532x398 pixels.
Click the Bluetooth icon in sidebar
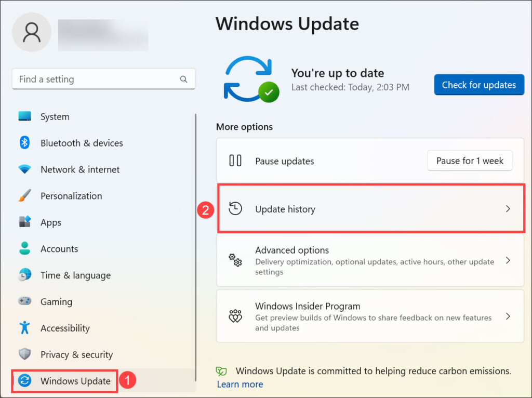[24, 142]
